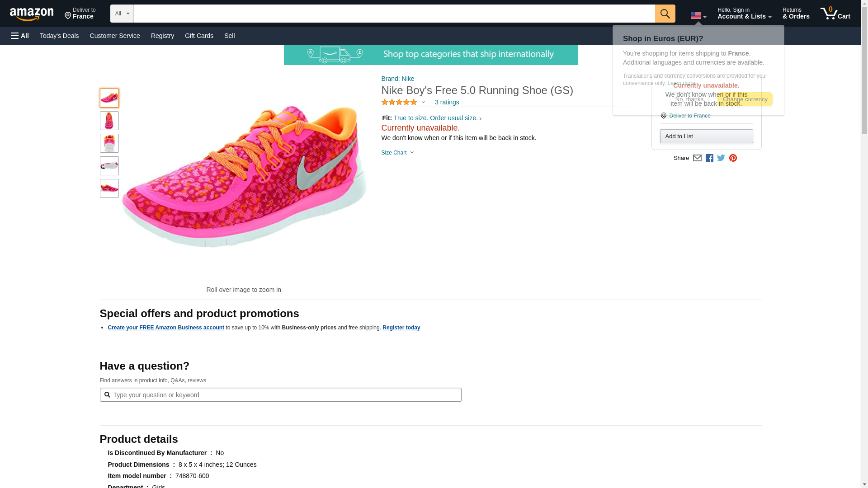This screenshot has width=868, height=488.
Task: Click Add to List button
Action: 706,136
